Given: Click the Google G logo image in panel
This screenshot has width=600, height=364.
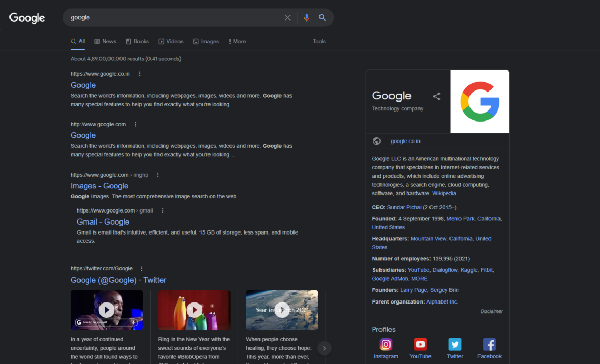Looking at the screenshot, I should [480, 102].
